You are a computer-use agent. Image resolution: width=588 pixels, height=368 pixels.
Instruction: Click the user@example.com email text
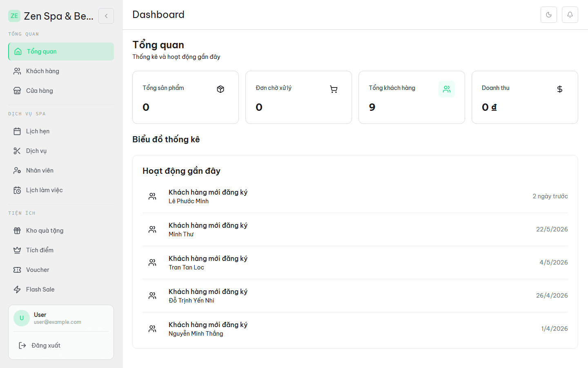click(x=58, y=322)
